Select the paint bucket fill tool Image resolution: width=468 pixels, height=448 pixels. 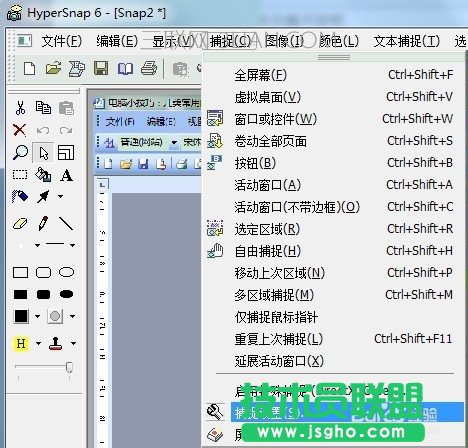pos(43,175)
